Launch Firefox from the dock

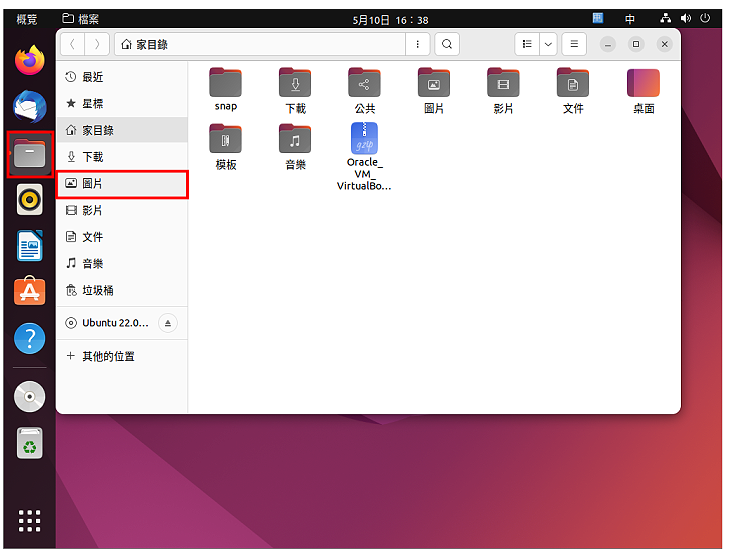click(30, 60)
